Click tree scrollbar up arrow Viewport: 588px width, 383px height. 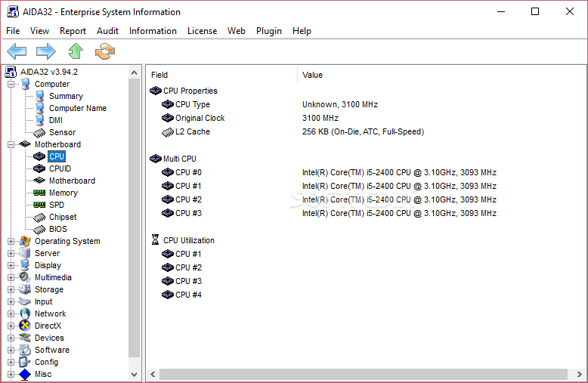[x=135, y=73]
